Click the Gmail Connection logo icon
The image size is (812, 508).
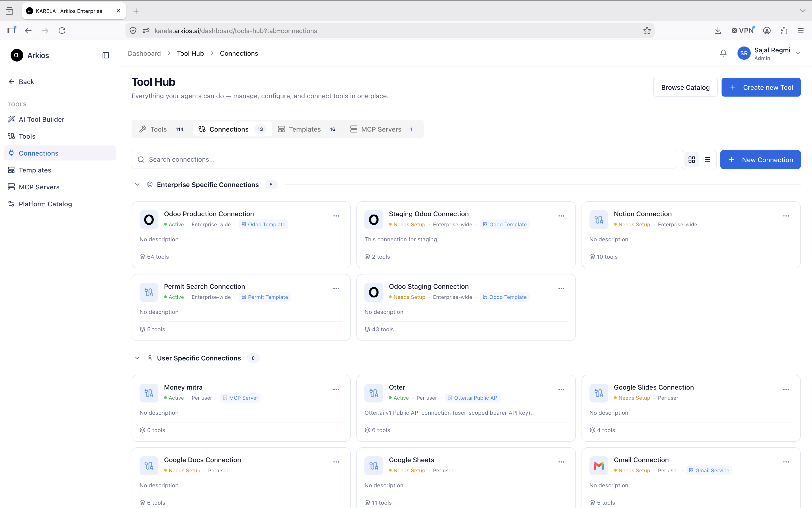pyautogui.click(x=599, y=466)
